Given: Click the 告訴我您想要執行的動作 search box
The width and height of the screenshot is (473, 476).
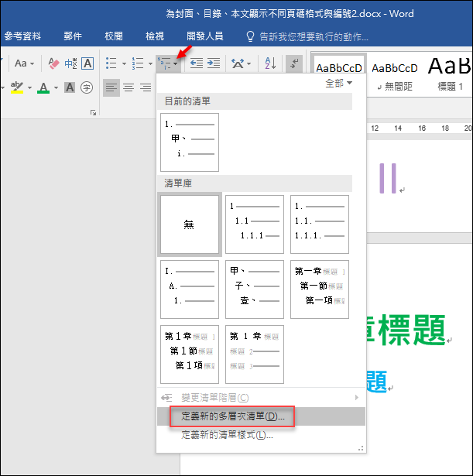Looking at the screenshot, I should coord(314,36).
